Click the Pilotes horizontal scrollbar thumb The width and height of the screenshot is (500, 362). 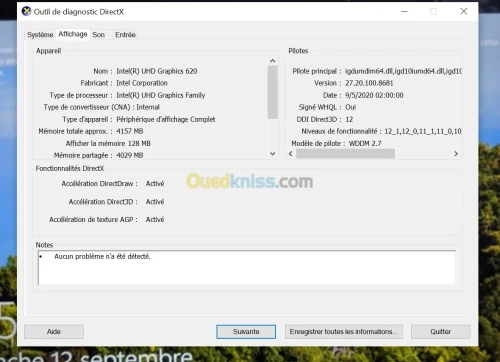(x=345, y=154)
